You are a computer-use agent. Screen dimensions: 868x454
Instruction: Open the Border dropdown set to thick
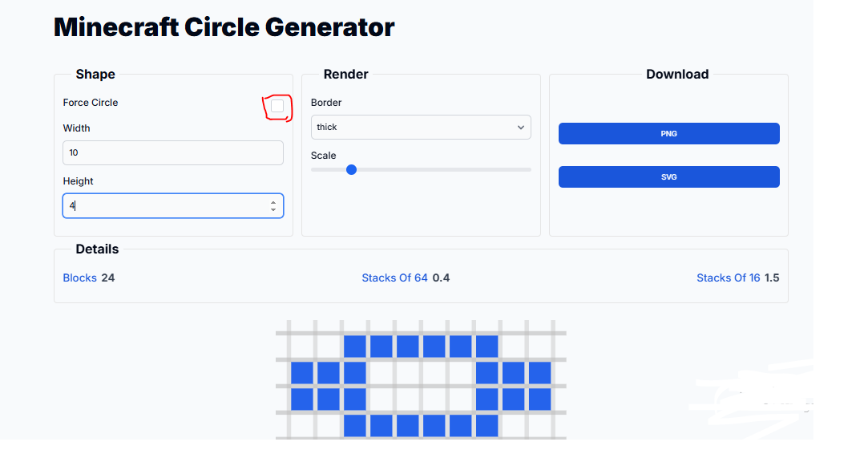pos(421,127)
